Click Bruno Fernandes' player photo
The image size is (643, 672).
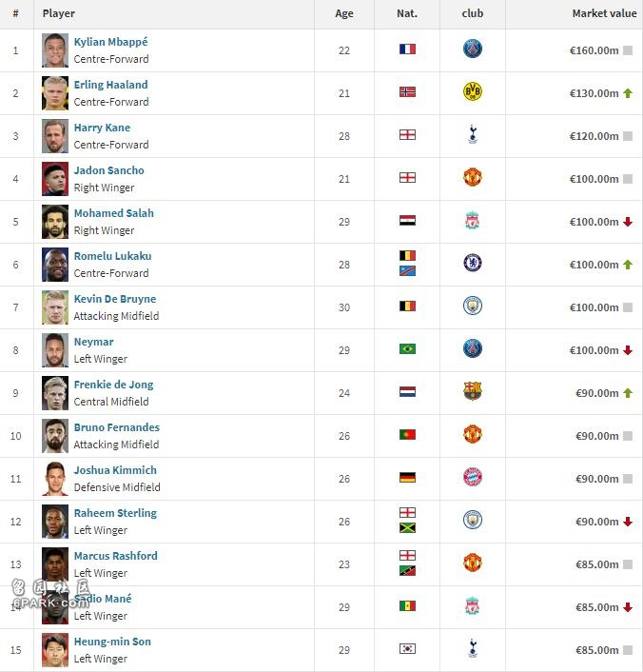55,436
